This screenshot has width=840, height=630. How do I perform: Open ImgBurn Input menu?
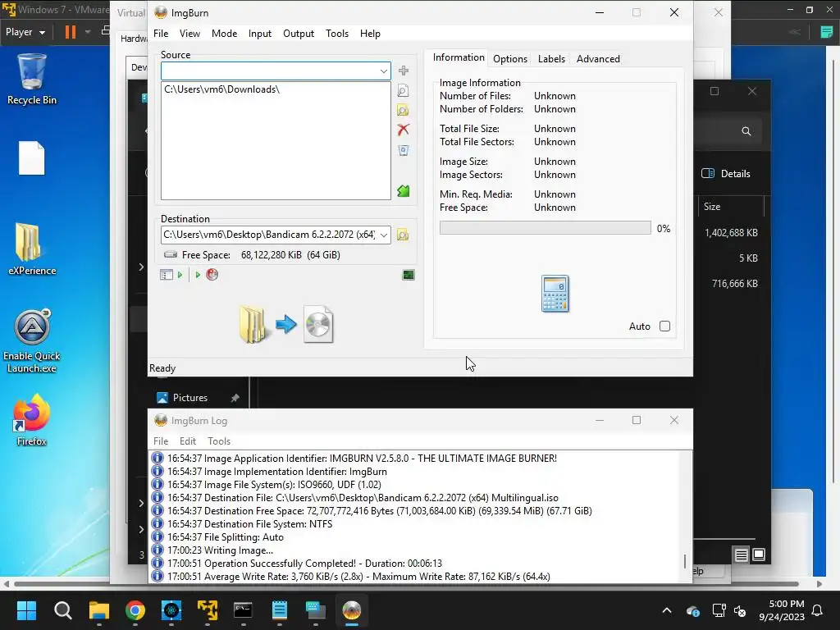coord(260,33)
